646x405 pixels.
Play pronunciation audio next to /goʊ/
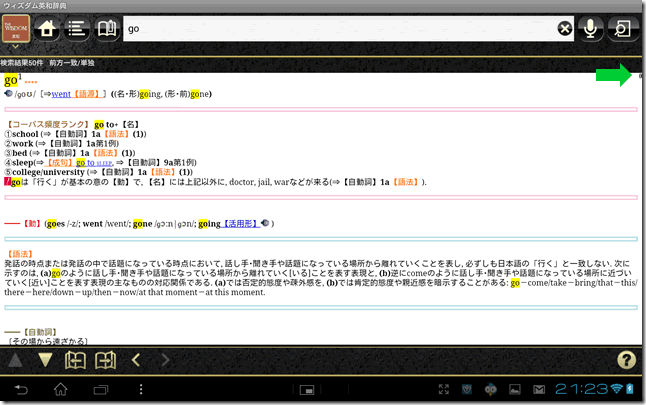point(9,94)
